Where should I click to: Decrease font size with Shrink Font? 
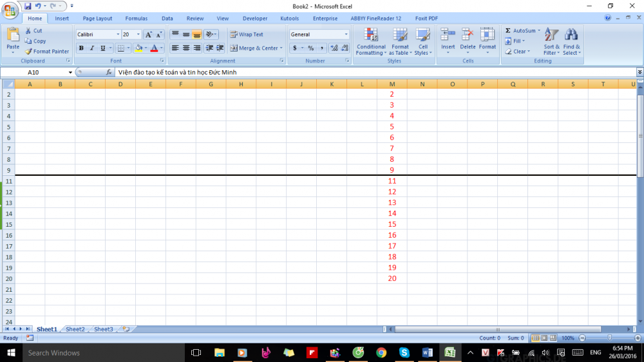pos(159,35)
